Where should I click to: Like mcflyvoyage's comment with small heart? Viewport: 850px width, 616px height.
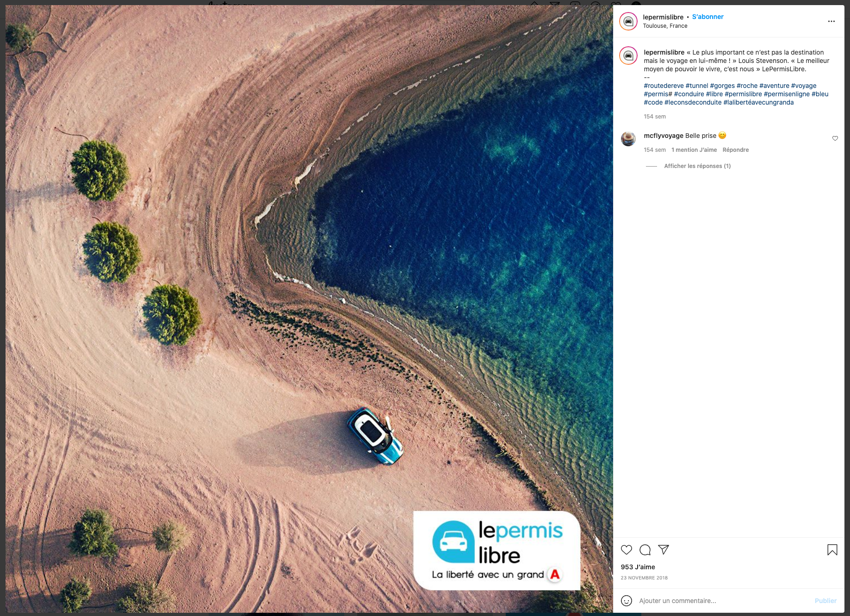click(x=835, y=138)
